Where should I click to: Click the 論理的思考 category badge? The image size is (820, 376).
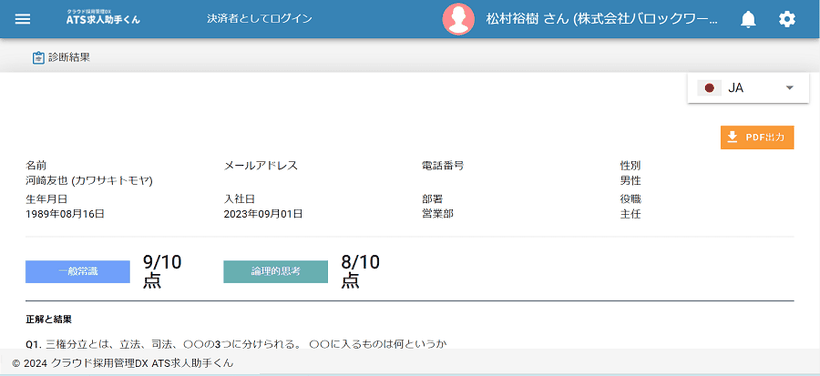(x=276, y=272)
